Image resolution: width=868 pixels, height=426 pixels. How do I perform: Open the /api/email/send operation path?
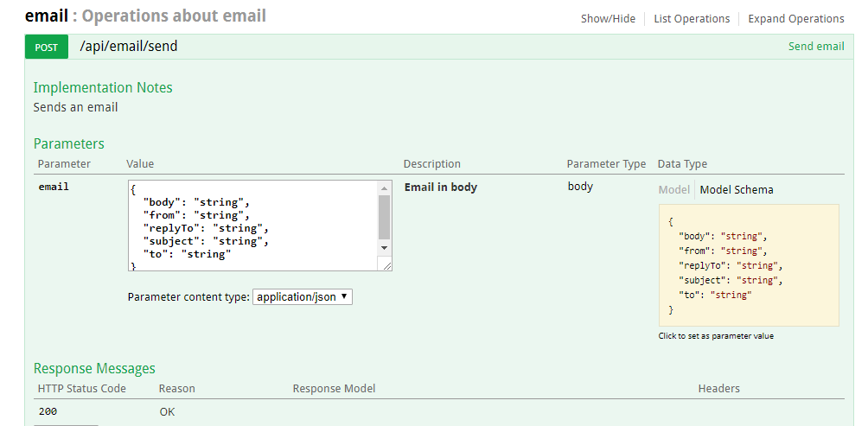pos(129,47)
